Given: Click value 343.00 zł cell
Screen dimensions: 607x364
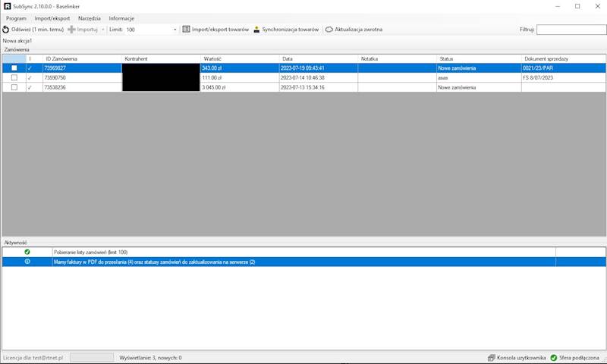Looking at the screenshot, I should pyautogui.click(x=240, y=68).
